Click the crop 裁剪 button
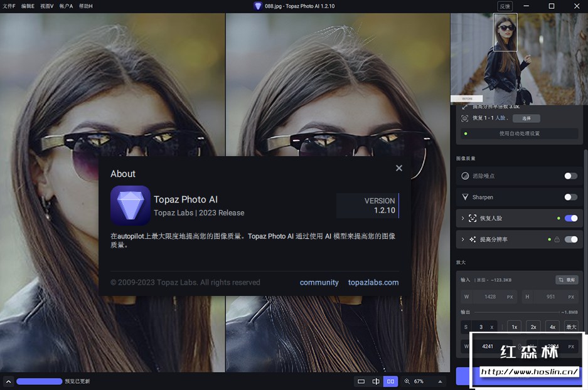This screenshot has width=588, height=390. click(x=567, y=280)
